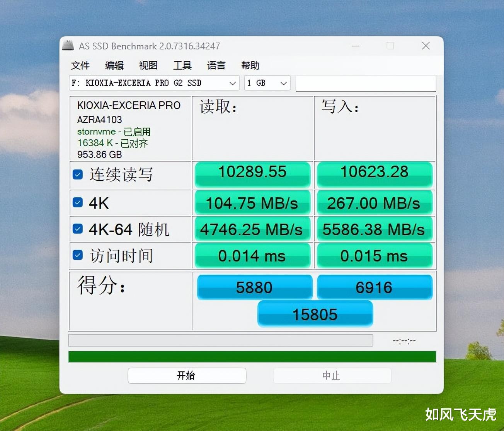504x431 pixels.
Task: Click the read score 5880
Action: coord(255,287)
